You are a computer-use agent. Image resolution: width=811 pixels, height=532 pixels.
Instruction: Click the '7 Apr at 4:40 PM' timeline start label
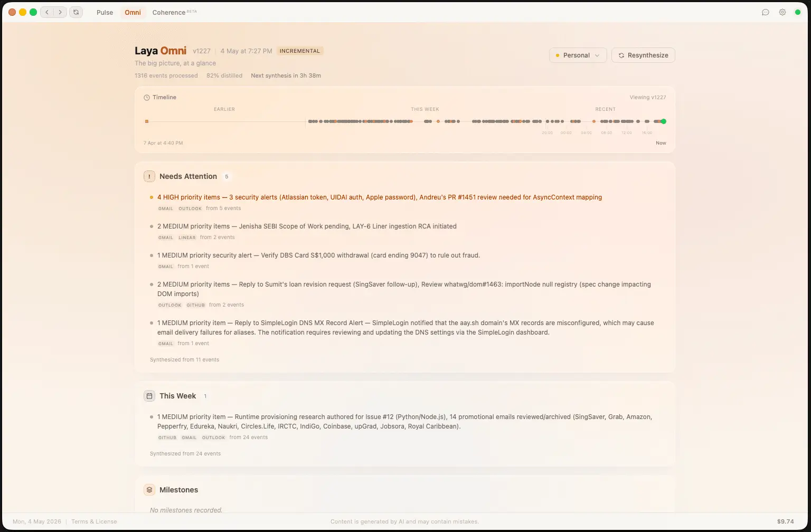163,143
